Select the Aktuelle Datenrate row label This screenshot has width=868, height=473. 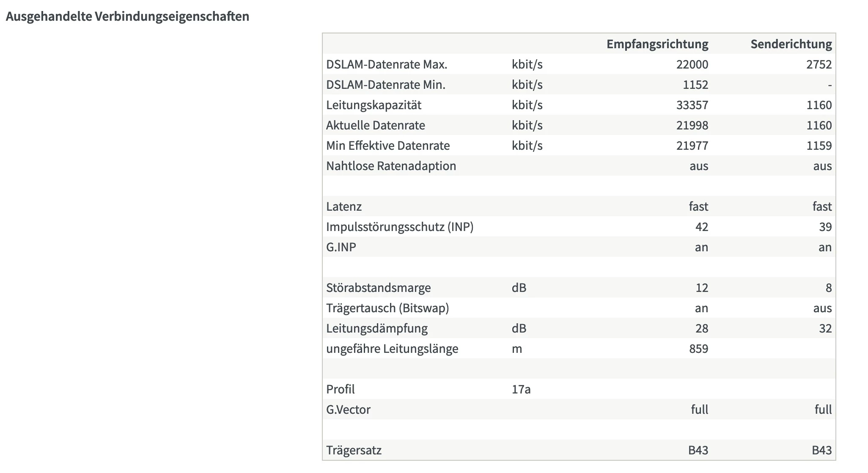click(375, 125)
